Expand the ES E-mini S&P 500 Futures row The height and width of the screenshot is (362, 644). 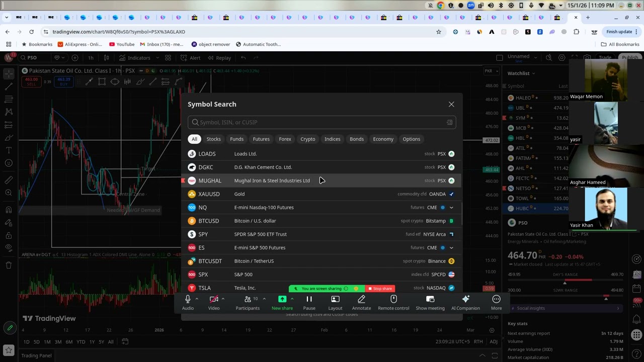[x=451, y=247]
